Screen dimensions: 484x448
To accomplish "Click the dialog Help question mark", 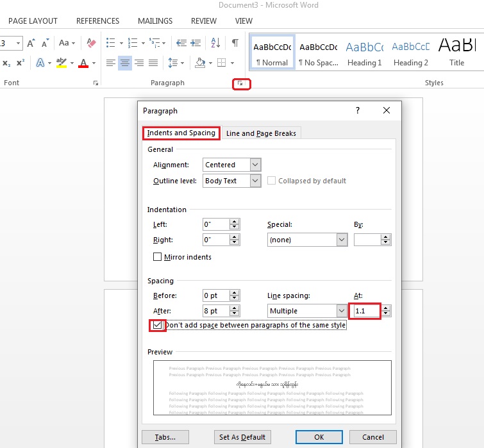I will 358,110.
